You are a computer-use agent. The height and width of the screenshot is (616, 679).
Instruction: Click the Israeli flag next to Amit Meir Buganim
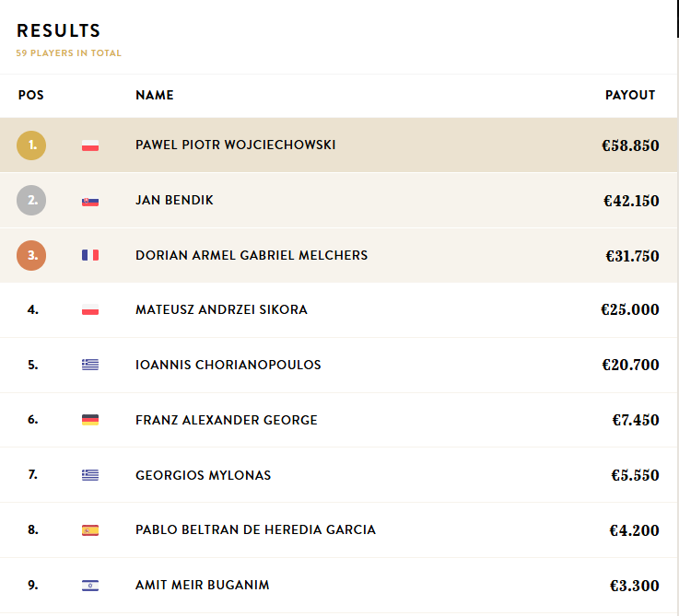[90, 586]
